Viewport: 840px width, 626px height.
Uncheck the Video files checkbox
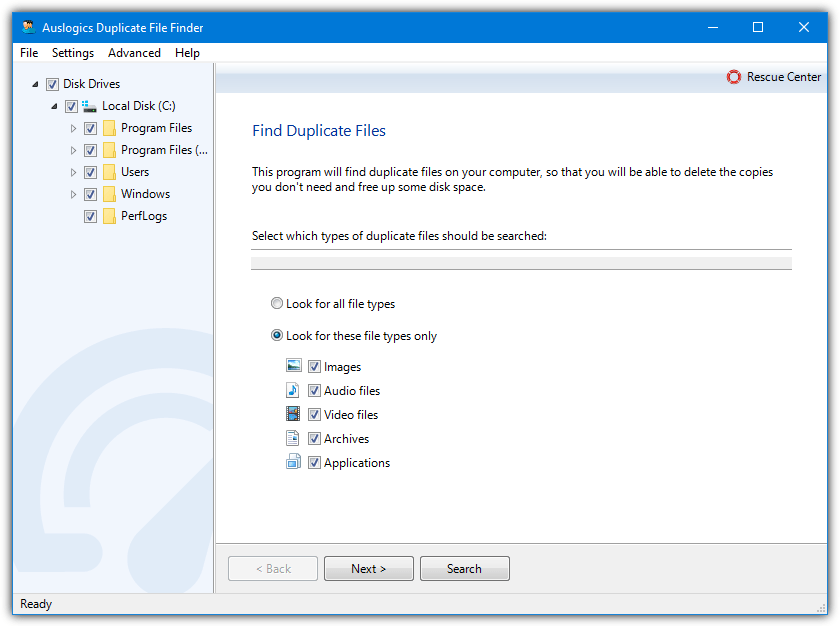(x=314, y=414)
